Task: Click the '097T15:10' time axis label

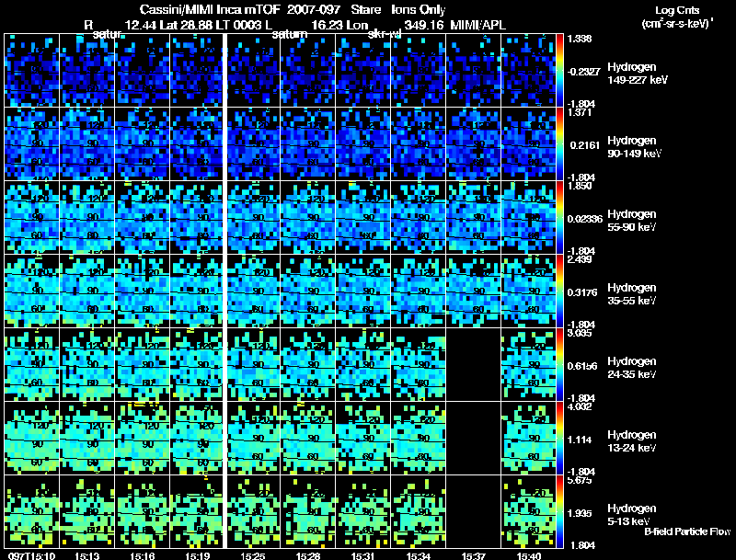Action: (x=31, y=555)
